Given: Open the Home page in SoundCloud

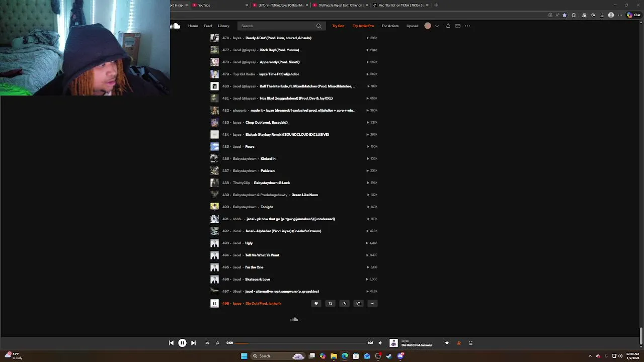Looking at the screenshot, I should pos(193,26).
